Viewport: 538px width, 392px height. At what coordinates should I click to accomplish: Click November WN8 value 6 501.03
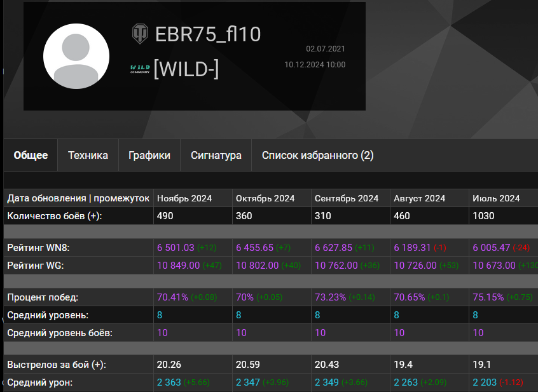[x=176, y=248]
